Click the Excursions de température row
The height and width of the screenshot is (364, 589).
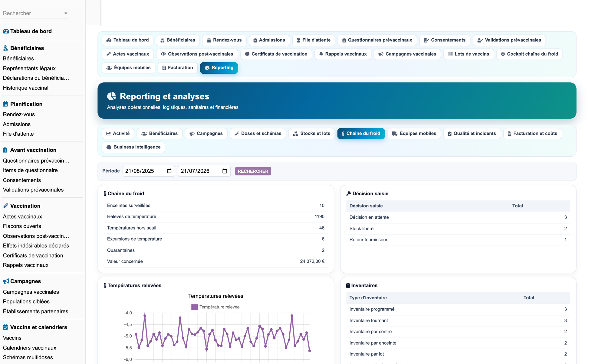[x=216, y=239]
